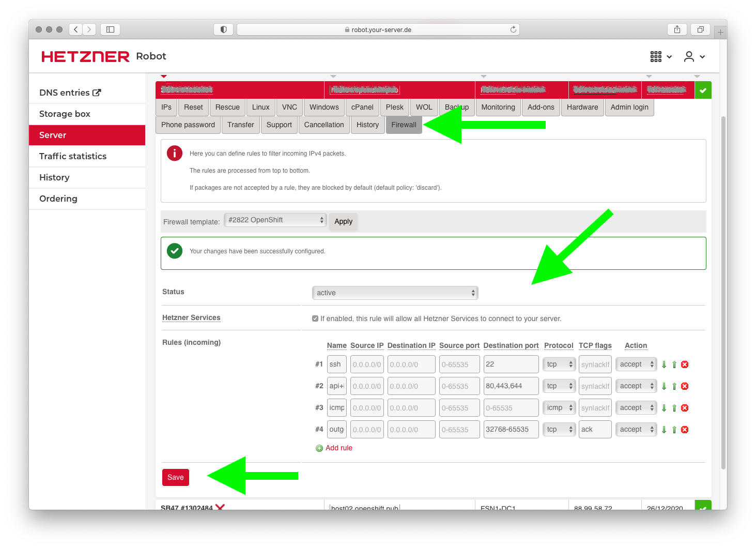
Task: Open the Monitoring tab
Action: (498, 107)
